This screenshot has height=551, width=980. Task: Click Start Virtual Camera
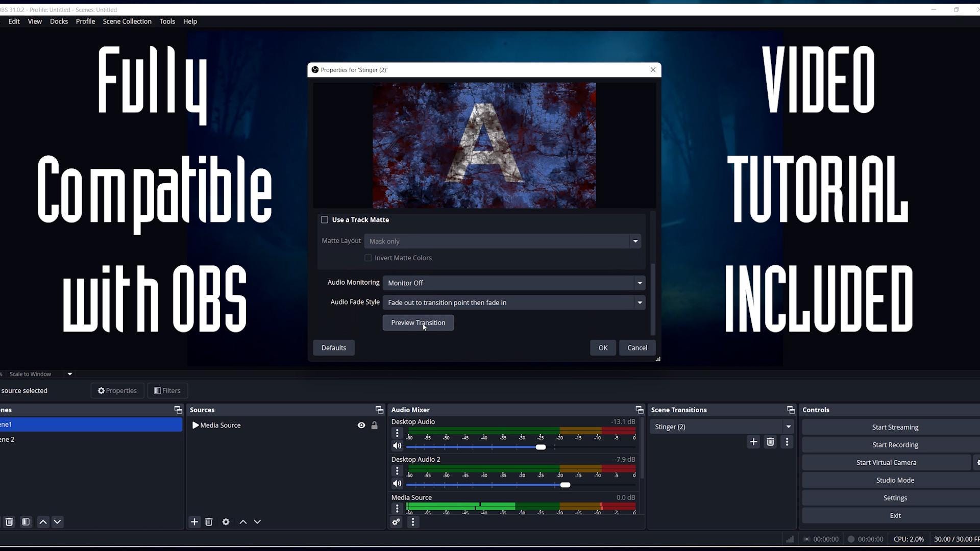(886, 462)
